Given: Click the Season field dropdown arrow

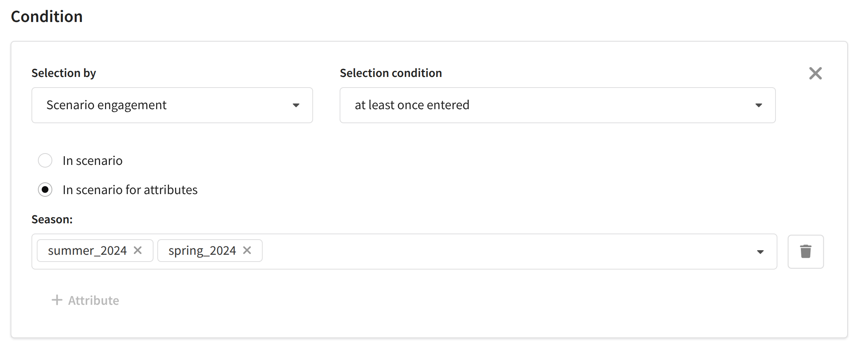Looking at the screenshot, I should 760,252.
